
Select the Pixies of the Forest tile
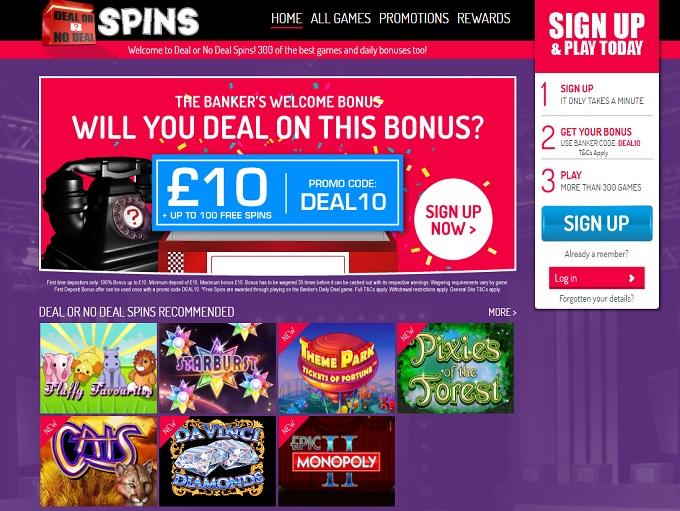point(455,368)
